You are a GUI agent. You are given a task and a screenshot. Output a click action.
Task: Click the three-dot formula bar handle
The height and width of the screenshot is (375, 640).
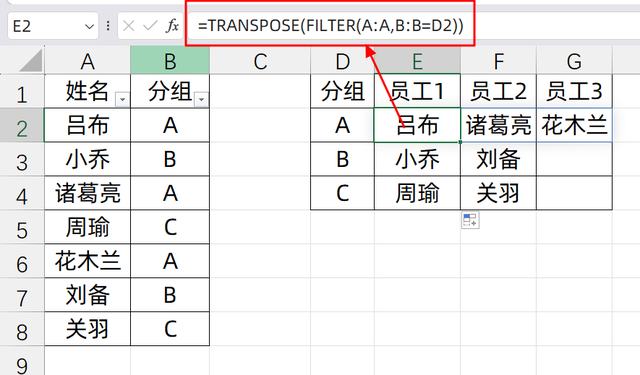108,26
